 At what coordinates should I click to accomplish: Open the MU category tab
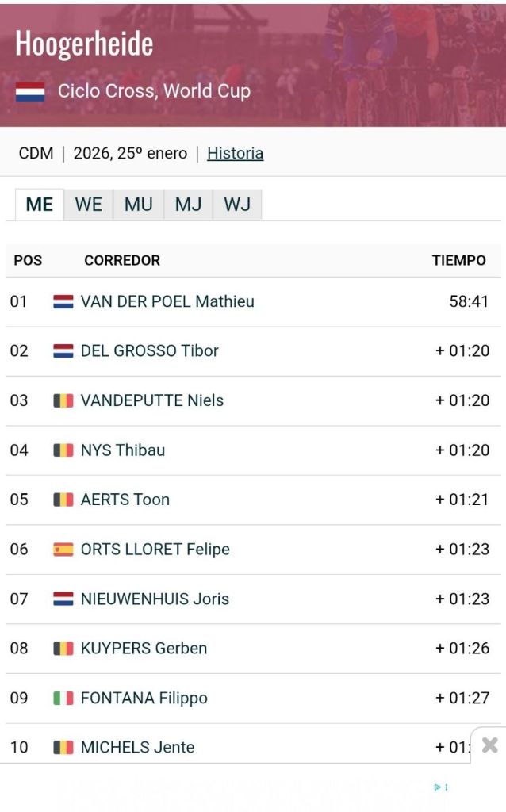click(138, 205)
